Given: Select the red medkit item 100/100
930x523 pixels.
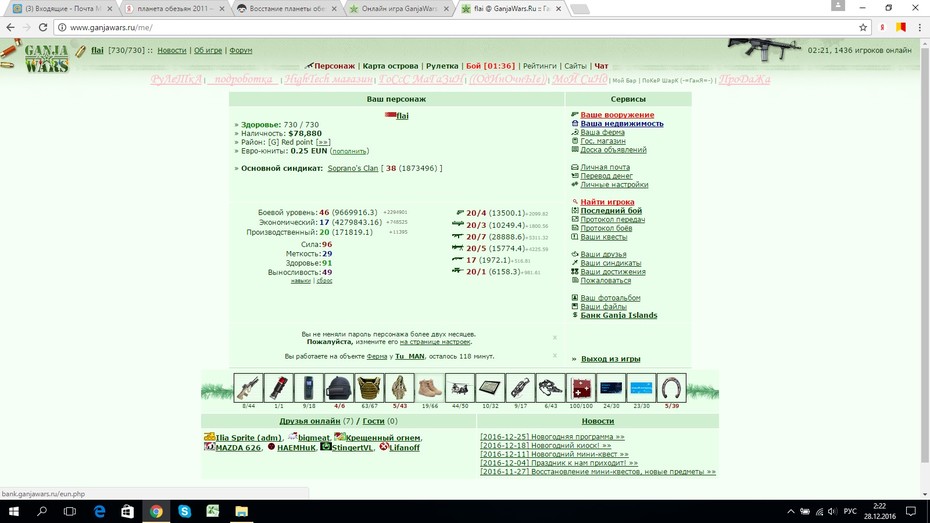Looking at the screenshot, I should pos(581,388).
